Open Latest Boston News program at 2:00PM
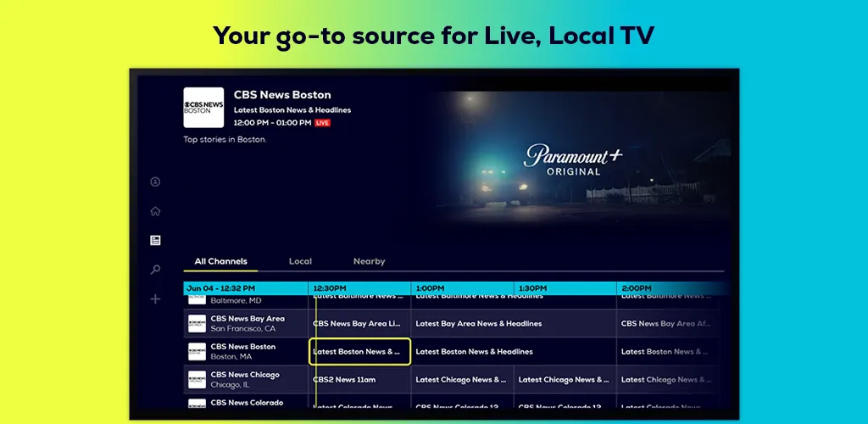868x424 pixels. click(x=668, y=351)
